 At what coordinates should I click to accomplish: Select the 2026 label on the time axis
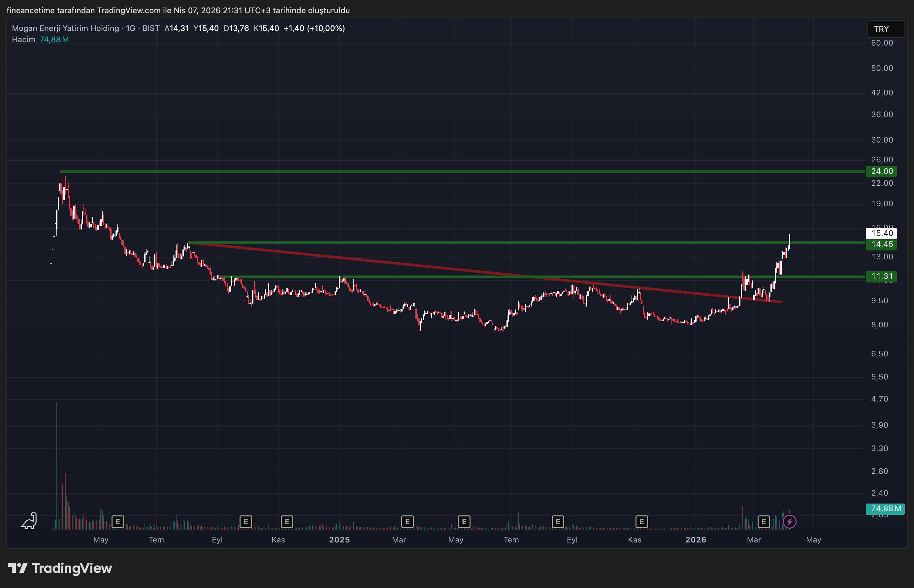[x=696, y=540]
